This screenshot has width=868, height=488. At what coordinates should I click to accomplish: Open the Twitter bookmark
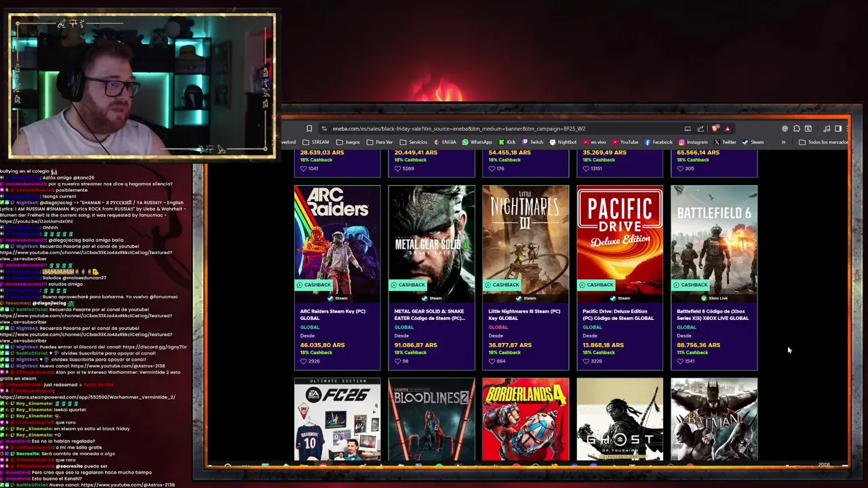pos(725,142)
